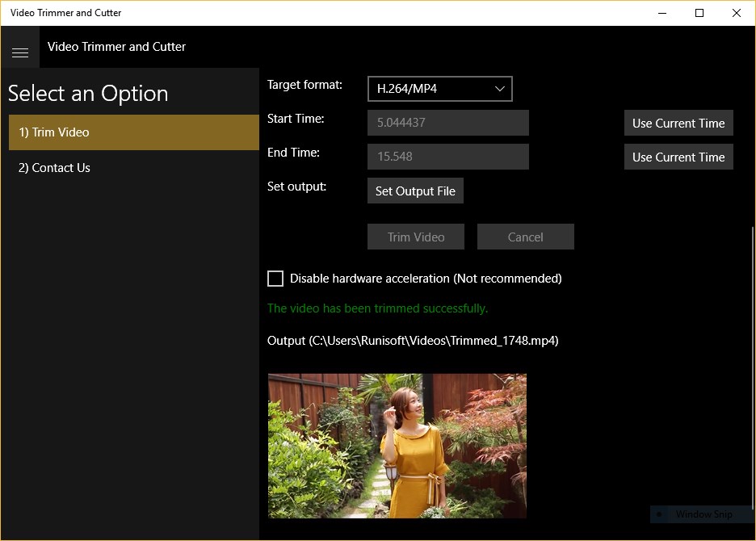Expand the Target format dropdown
The width and height of the screenshot is (756, 541).
point(439,89)
